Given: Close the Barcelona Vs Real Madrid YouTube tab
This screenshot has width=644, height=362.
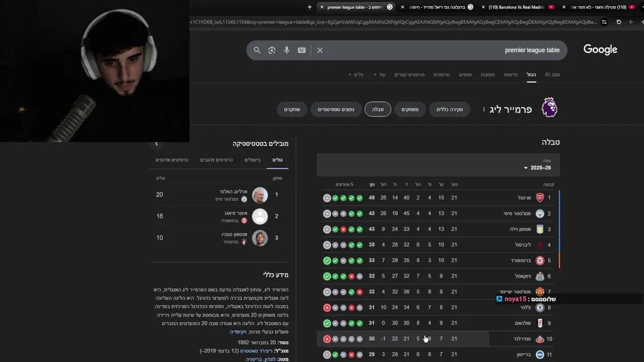Looking at the screenshot, I should [x=483, y=7].
